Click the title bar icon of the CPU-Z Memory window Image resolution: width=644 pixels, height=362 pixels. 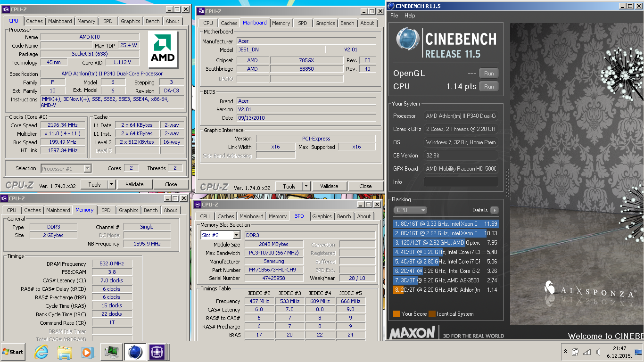(4, 198)
